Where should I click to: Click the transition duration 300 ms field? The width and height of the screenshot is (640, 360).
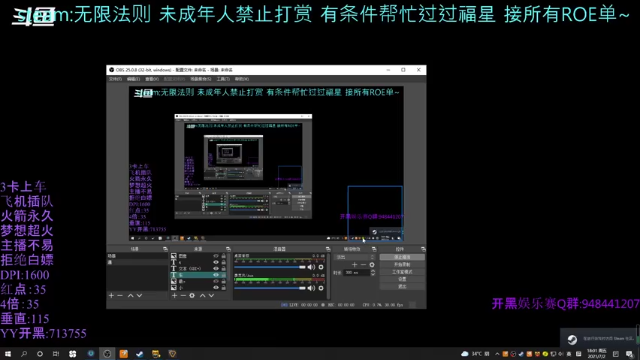point(356,272)
